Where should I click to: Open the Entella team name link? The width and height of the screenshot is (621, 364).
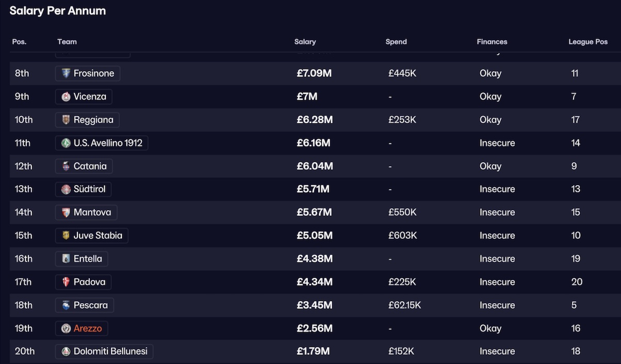coord(88,259)
